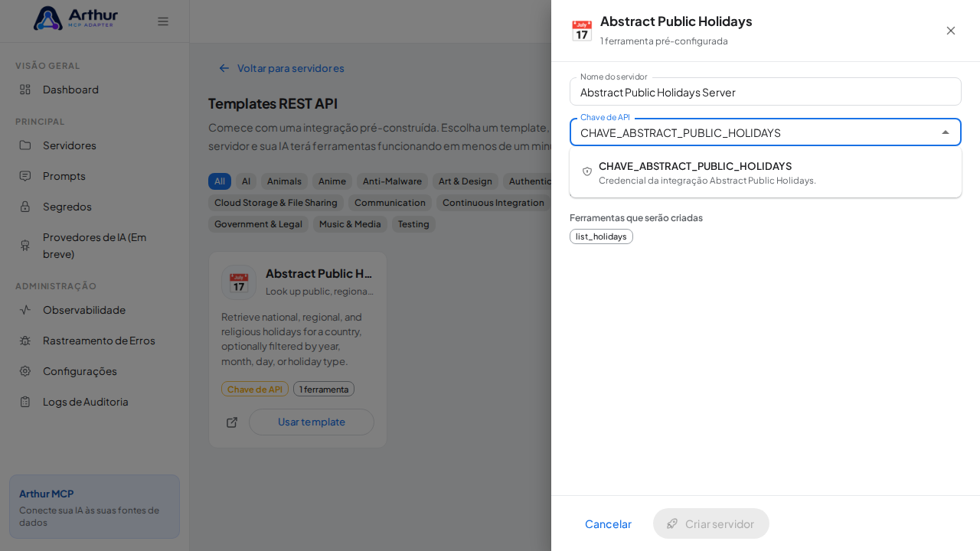
Task: Click the Chave de API combo box
Action: click(x=766, y=132)
